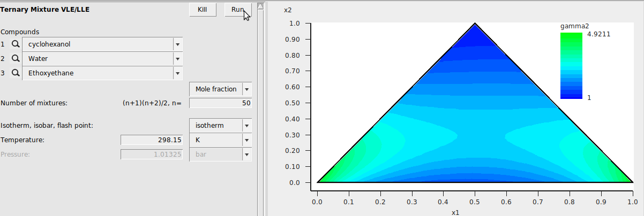Open the Water compound dropdown arrow
The width and height of the screenshot is (644, 216).
pyautogui.click(x=177, y=59)
